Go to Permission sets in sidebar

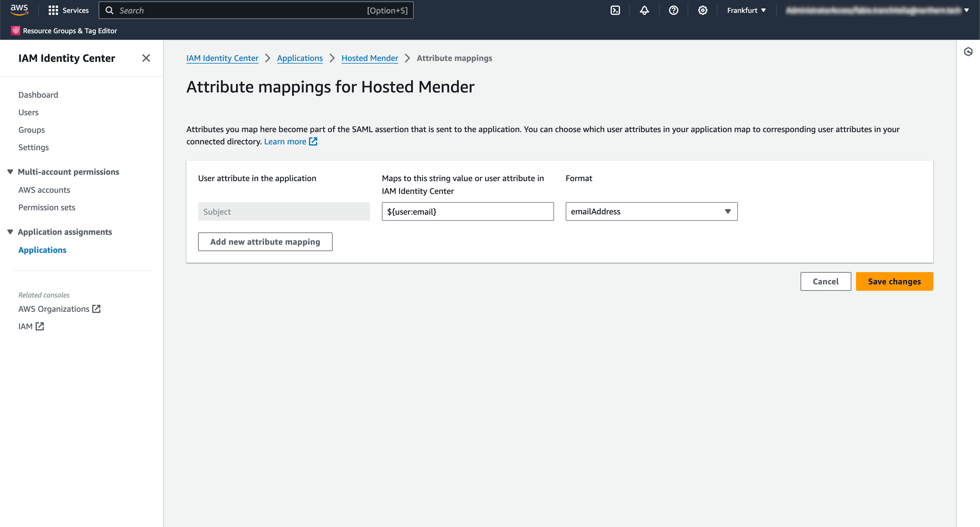pyautogui.click(x=46, y=207)
